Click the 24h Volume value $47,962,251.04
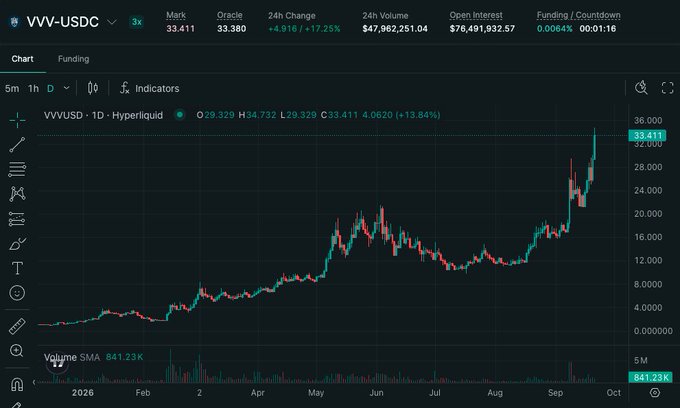 (x=395, y=29)
